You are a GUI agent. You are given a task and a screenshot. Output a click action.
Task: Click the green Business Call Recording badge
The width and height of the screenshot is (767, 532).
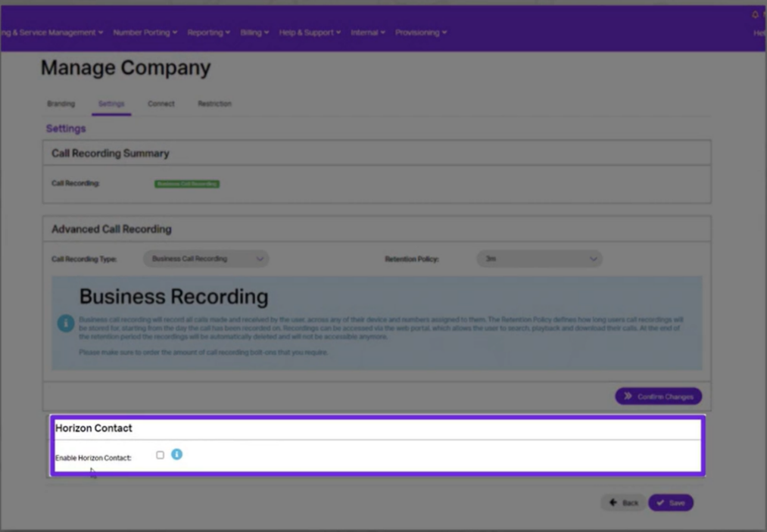187,184
